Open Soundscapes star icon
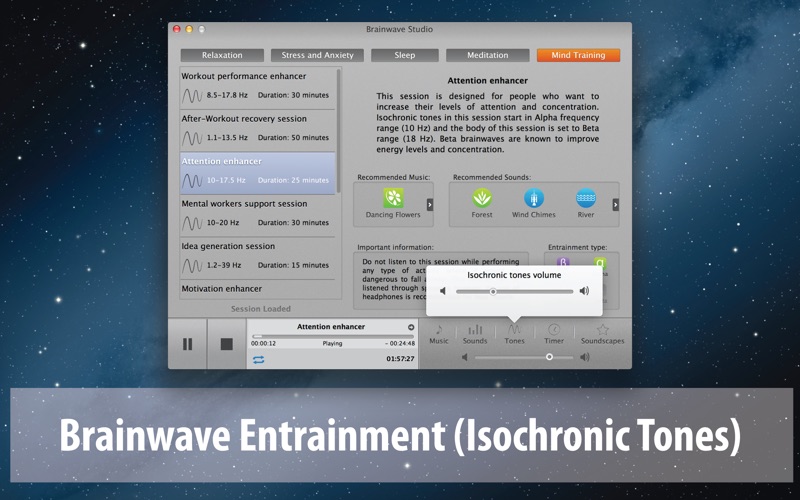Screen dimensions: 800x500 [602, 330]
